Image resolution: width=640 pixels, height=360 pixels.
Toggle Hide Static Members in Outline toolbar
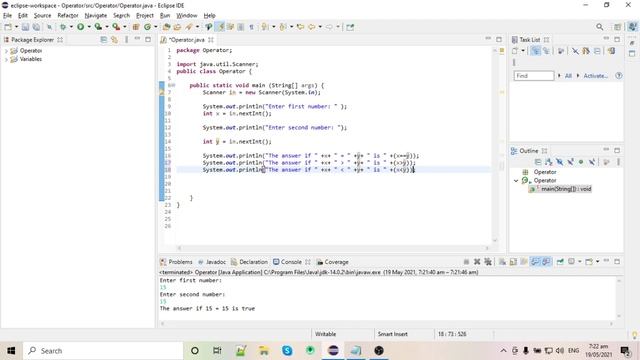pos(570,162)
